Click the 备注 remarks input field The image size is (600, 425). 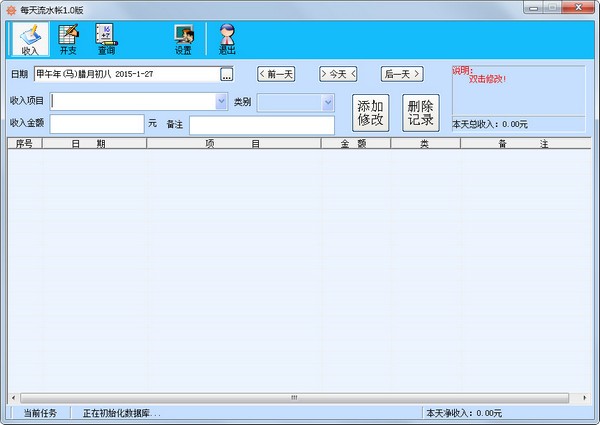[262, 125]
